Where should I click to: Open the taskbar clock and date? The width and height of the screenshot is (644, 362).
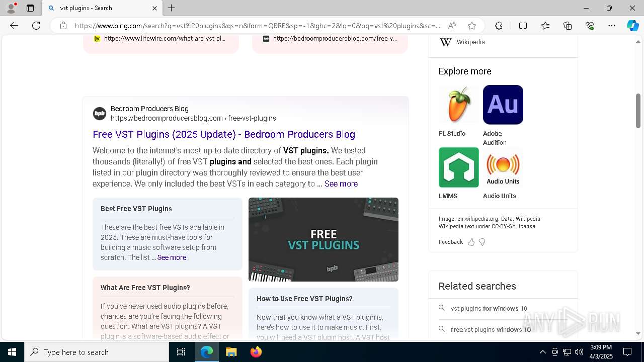[x=601, y=352]
